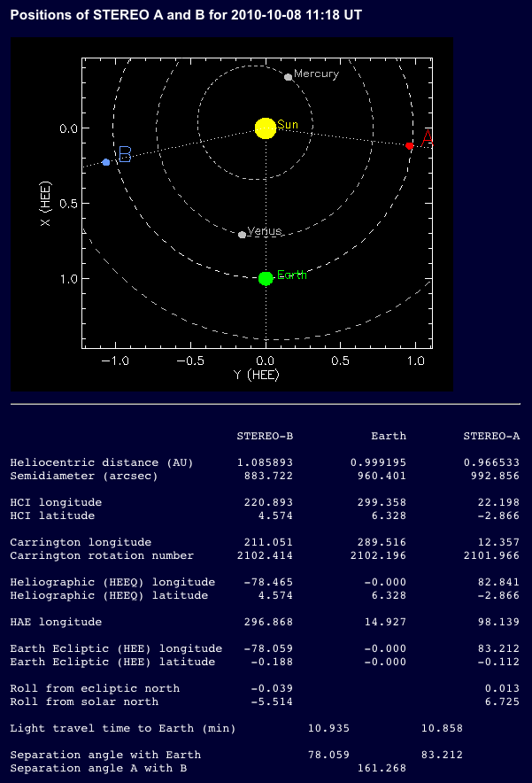
Task: Click light travel time value 10.935
Action: tap(329, 729)
